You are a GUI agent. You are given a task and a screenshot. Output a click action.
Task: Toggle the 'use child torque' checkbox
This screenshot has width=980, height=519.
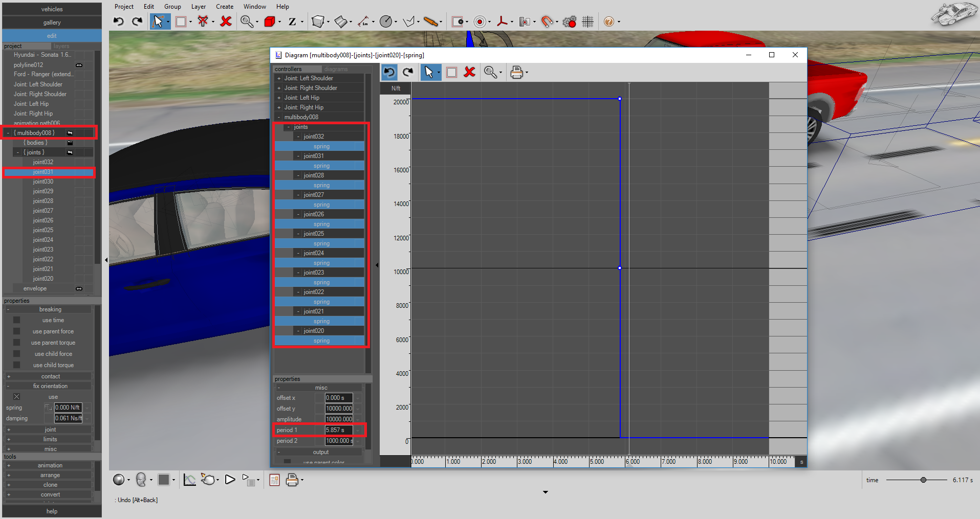pos(16,365)
